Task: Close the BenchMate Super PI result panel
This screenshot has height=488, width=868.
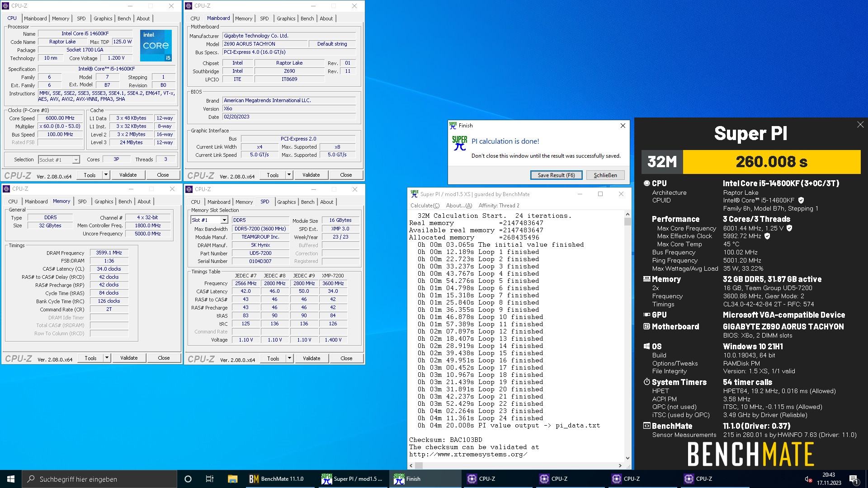Action: [860, 125]
